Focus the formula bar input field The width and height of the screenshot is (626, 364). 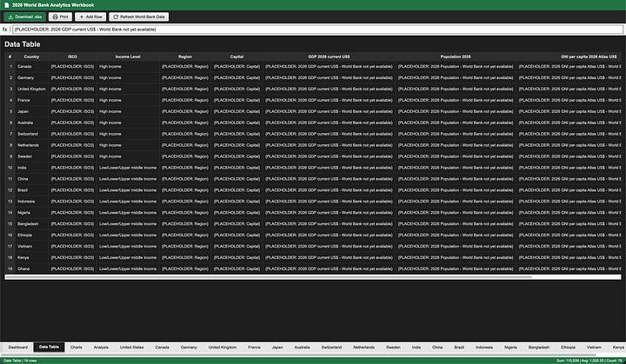[318, 30]
